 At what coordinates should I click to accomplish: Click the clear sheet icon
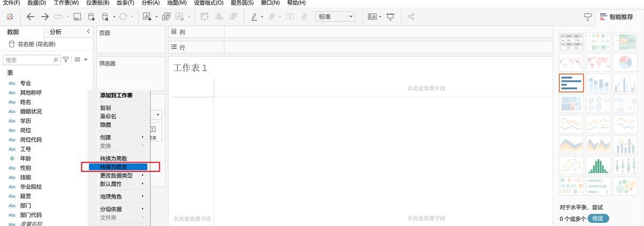(x=180, y=17)
